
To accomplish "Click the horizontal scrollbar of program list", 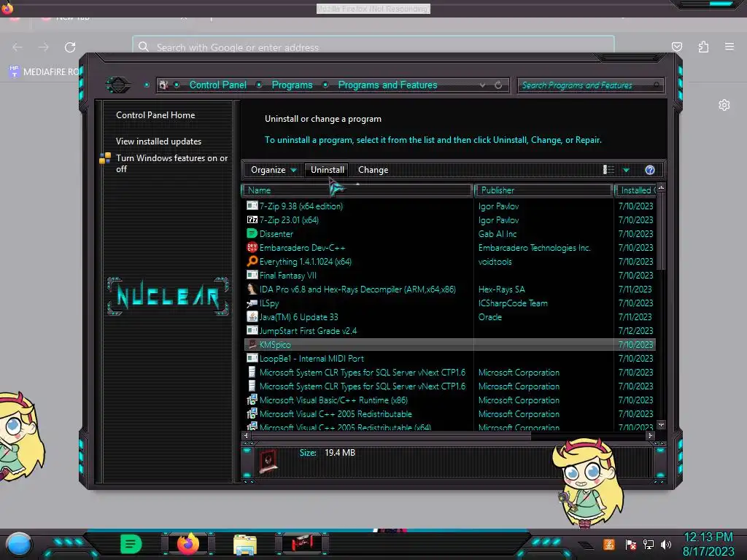I will click(391, 435).
